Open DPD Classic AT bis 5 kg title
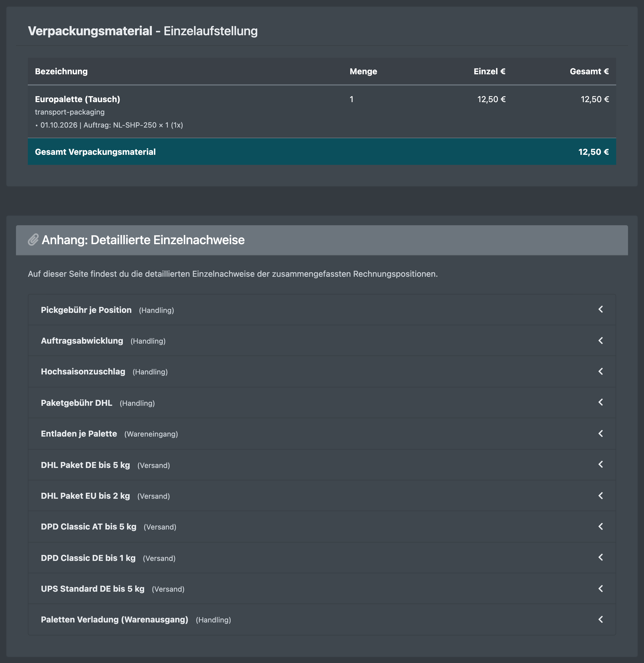The height and width of the screenshot is (663, 644). (88, 527)
